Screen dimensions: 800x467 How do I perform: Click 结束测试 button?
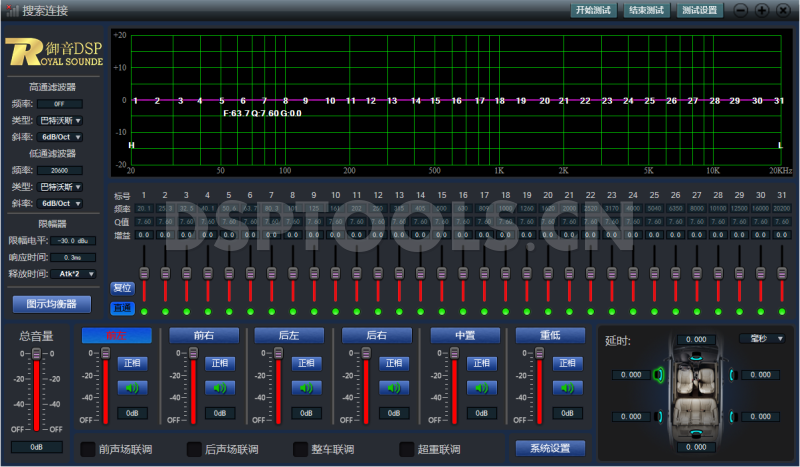coord(646,10)
